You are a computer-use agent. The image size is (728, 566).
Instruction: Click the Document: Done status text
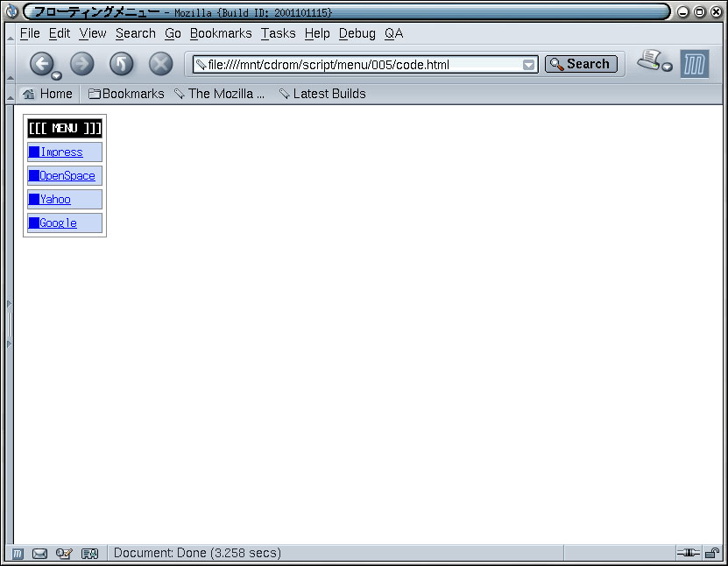tap(197, 553)
